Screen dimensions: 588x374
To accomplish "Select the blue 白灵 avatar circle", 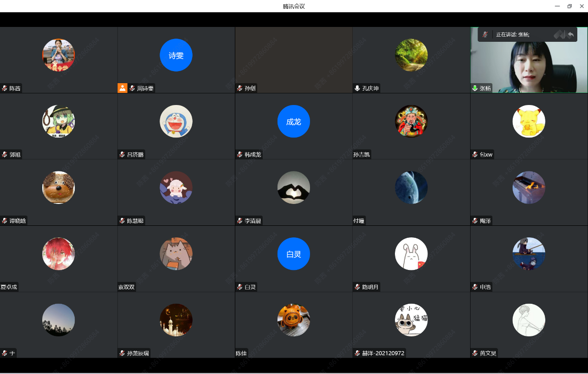I will click(x=293, y=254).
